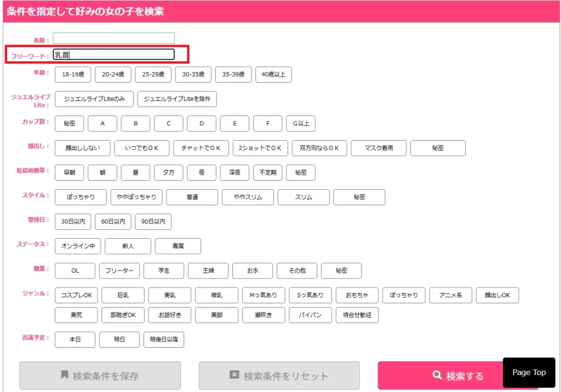This screenshot has height=392, width=561.
Task: Enable the ジュエルライブLiteのみ filter
Action: [94, 99]
